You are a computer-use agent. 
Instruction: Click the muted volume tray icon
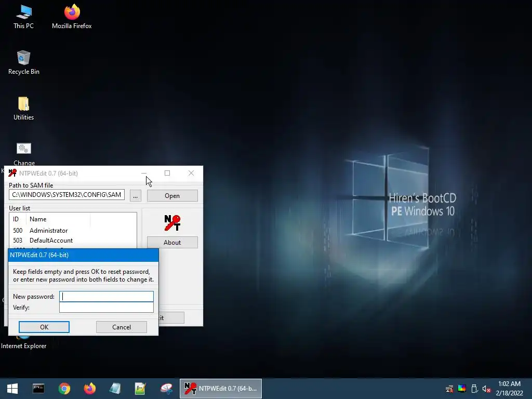[486, 389]
